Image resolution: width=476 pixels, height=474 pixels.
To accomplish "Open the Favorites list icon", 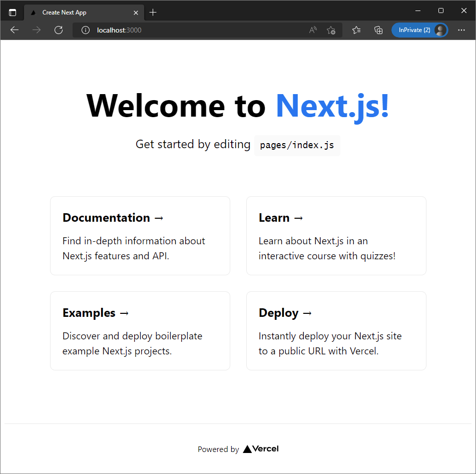I will coord(356,30).
